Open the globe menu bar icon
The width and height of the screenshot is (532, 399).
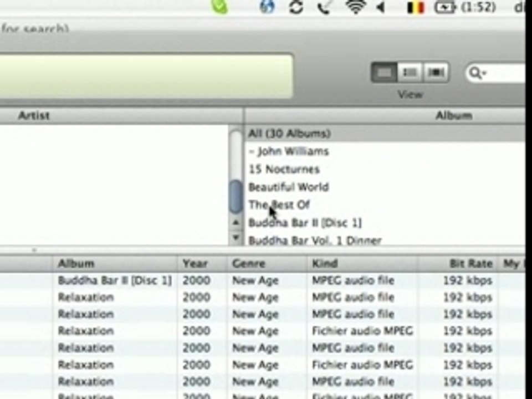click(x=267, y=7)
